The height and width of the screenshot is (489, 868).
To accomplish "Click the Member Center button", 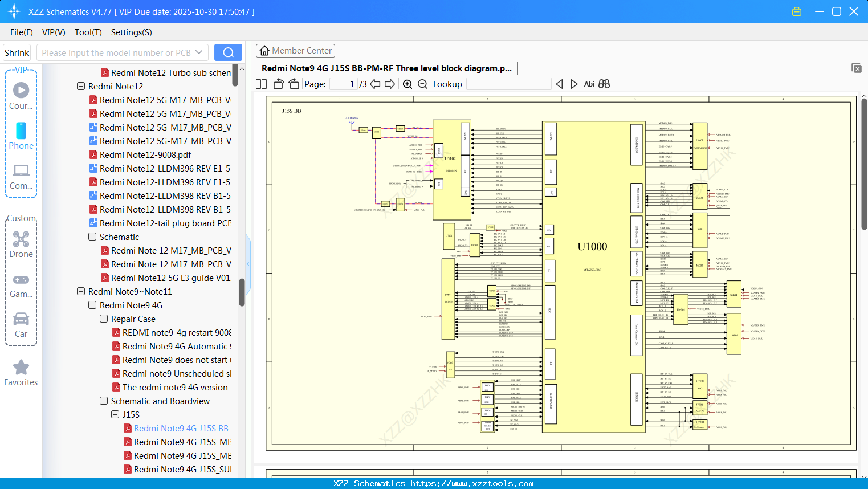I will point(295,50).
